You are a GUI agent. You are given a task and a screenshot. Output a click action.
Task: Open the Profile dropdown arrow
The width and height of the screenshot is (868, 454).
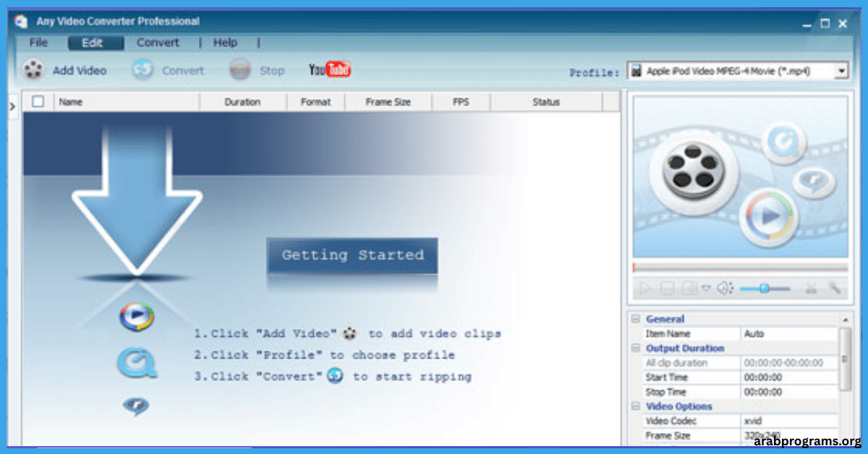point(841,71)
